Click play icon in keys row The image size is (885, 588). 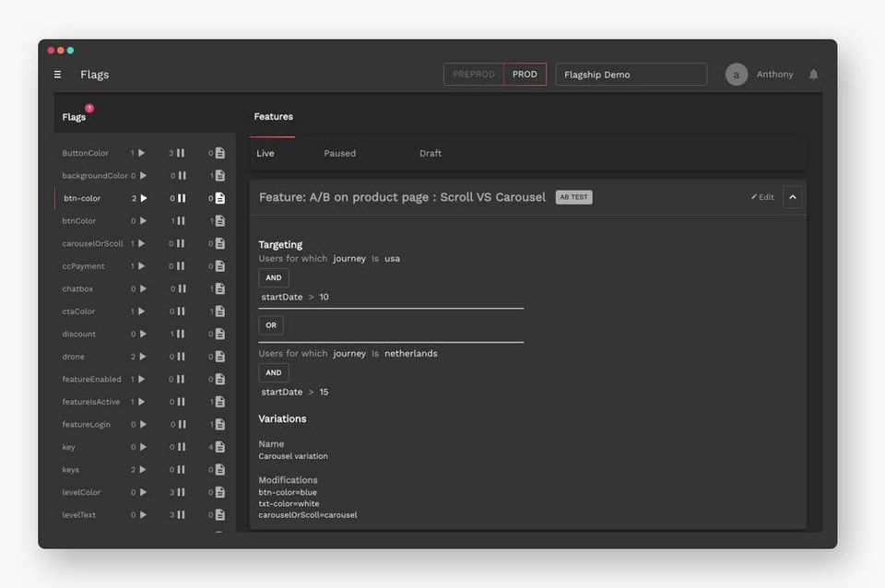click(143, 469)
